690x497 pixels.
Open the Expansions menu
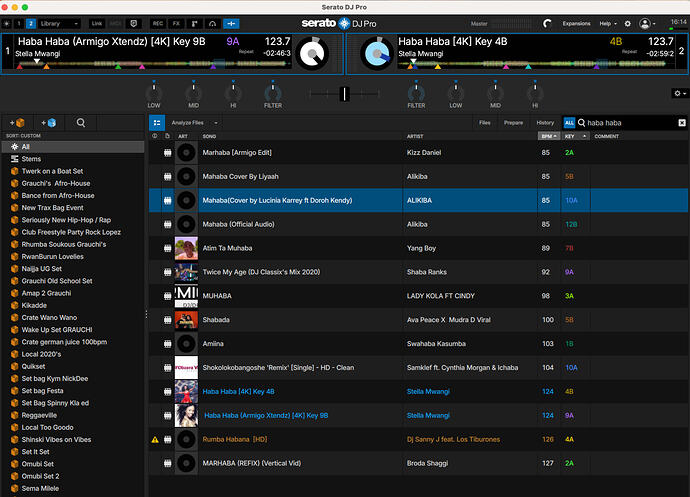576,23
